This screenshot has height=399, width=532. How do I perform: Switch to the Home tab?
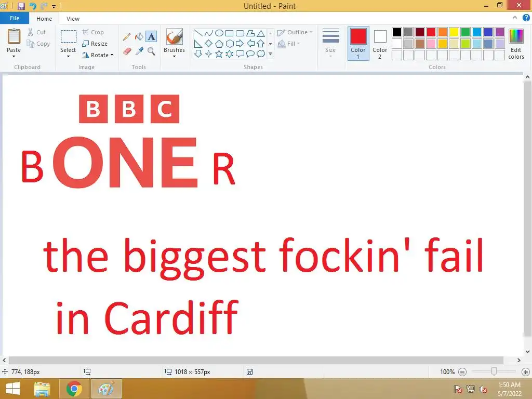coord(44,19)
